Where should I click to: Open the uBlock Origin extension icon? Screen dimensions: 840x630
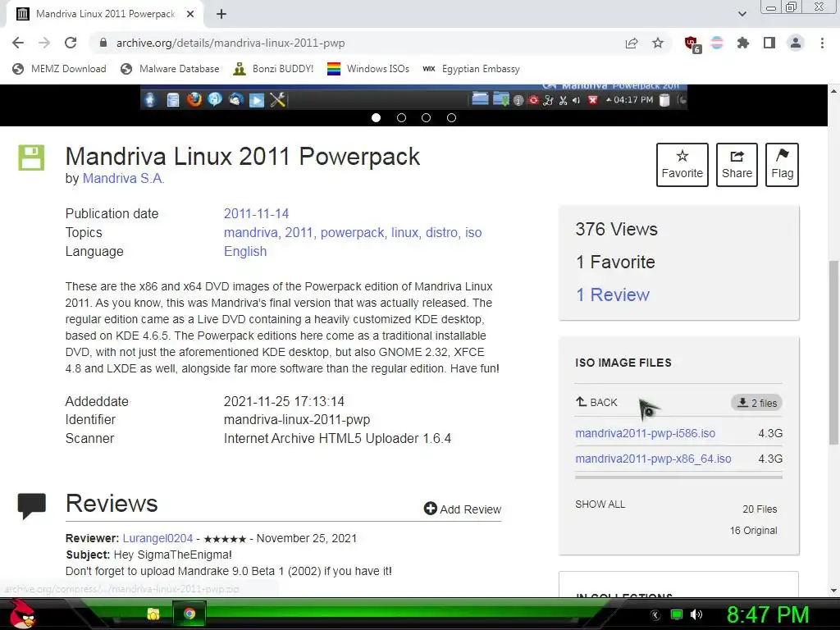[x=692, y=44]
